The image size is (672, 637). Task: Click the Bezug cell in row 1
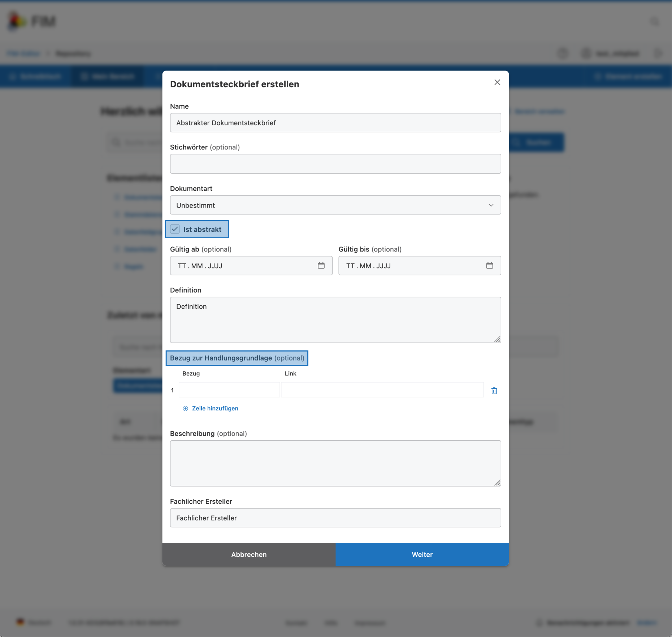tap(229, 390)
